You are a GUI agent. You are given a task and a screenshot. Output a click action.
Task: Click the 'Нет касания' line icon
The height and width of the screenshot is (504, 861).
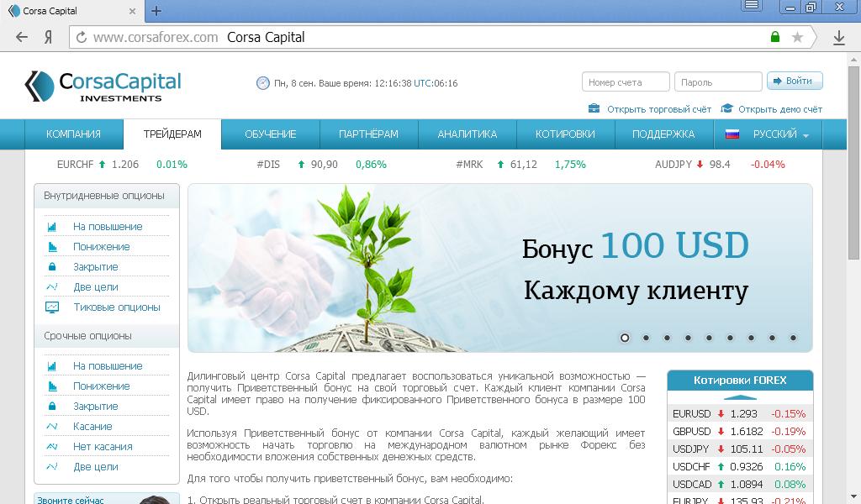[52, 446]
